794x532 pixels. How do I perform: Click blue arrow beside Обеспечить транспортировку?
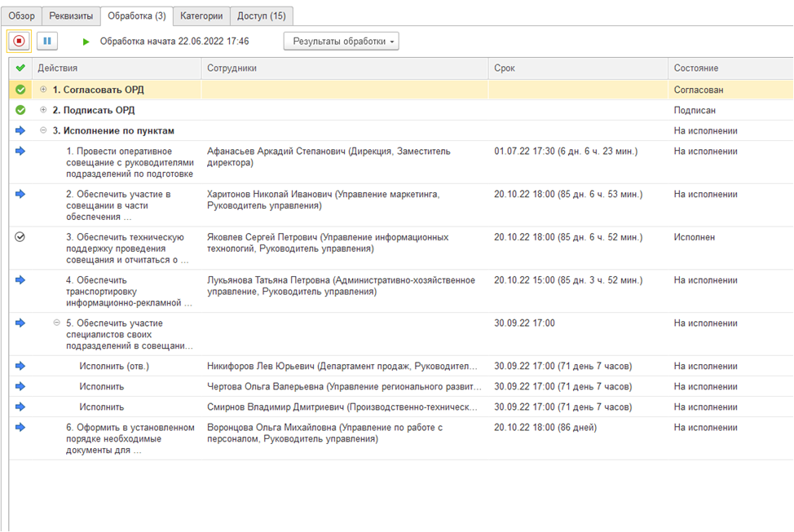tap(20, 280)
